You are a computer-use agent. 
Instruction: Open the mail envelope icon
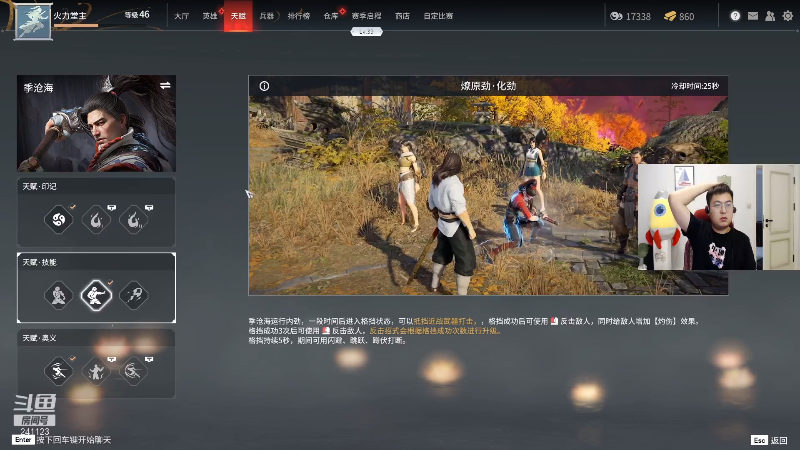pos(753,16)
